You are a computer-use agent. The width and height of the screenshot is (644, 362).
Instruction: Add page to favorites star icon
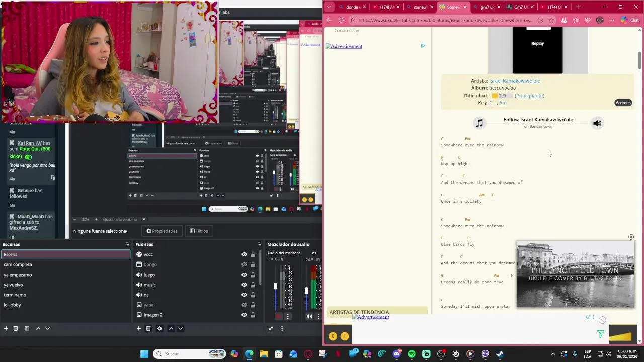pos(551,20)
